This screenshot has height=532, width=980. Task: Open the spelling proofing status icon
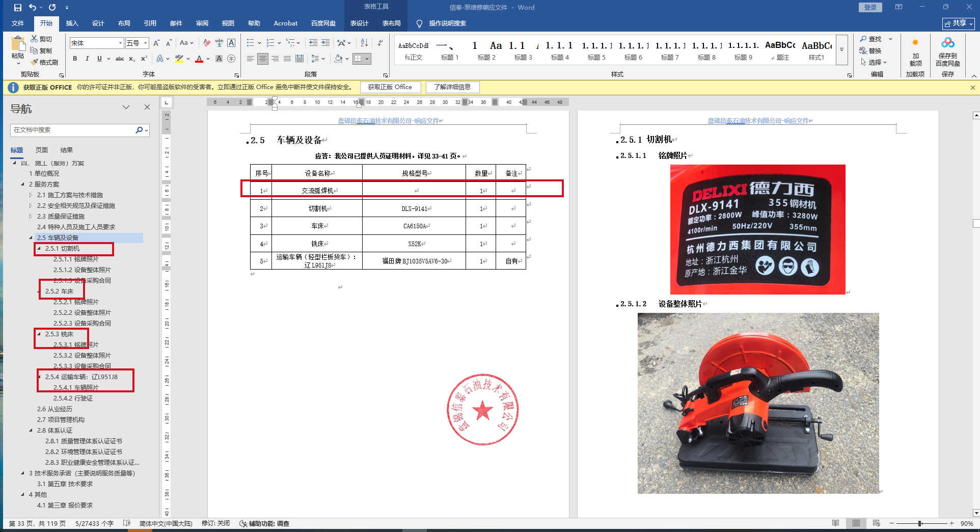[127, 523]
